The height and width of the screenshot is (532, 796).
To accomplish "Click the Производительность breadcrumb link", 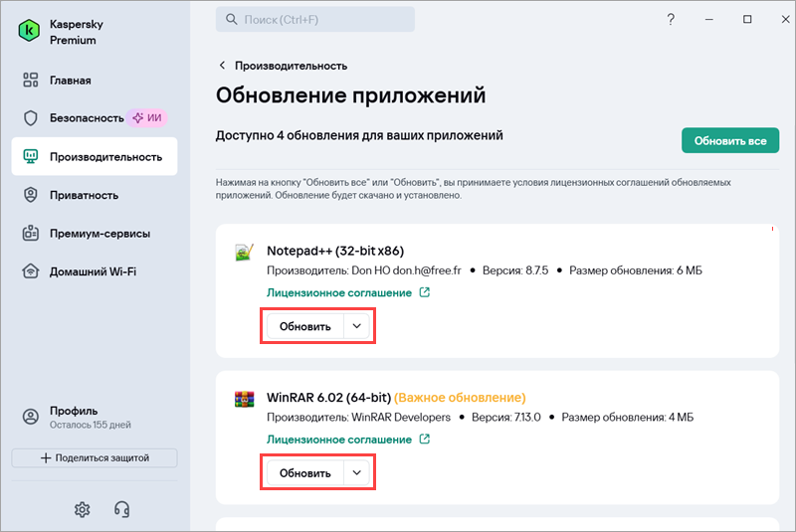I will pyautogui.click(x=291, y=66).
